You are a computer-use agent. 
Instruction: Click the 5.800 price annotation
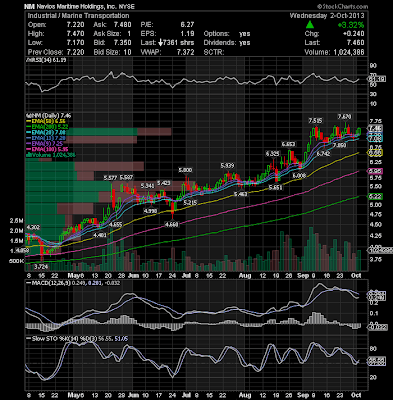point(185,170)
